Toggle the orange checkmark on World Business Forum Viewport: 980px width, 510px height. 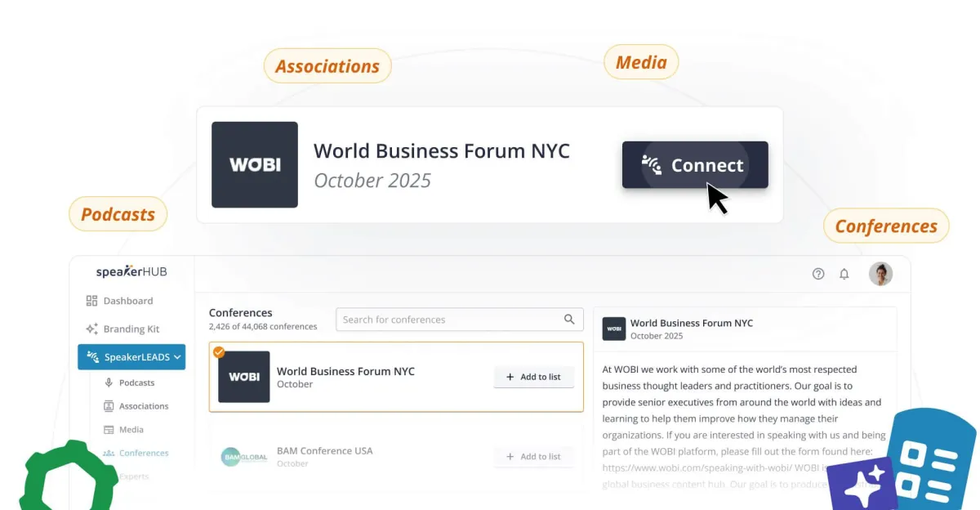(x=220, y=353)
